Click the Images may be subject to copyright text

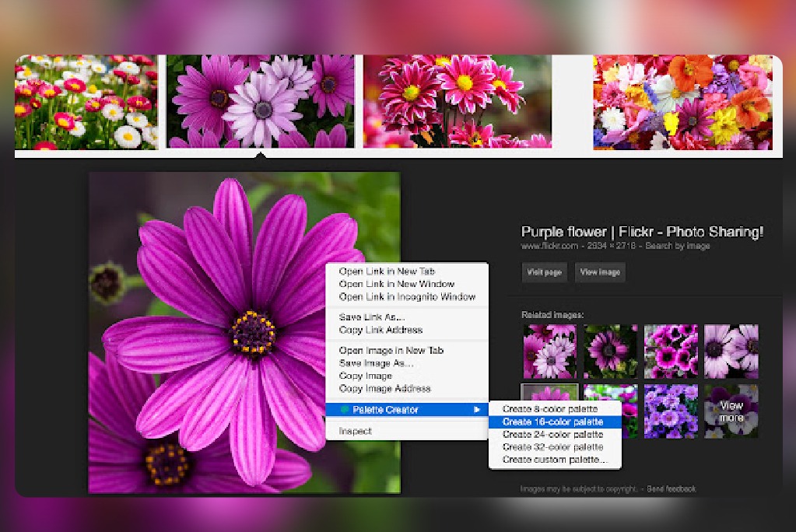[x=577, y=489]
